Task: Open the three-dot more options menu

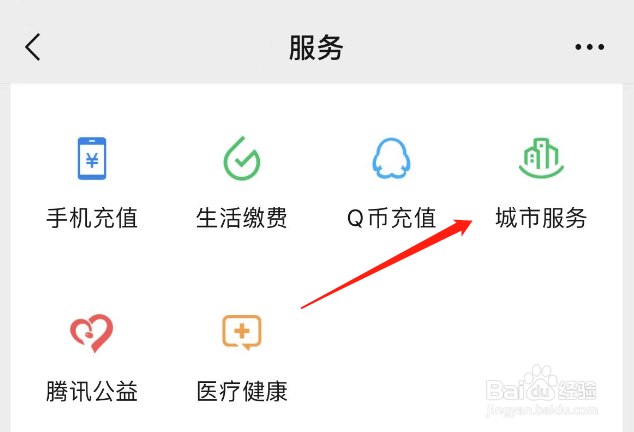Action: (x=590, y=47)
